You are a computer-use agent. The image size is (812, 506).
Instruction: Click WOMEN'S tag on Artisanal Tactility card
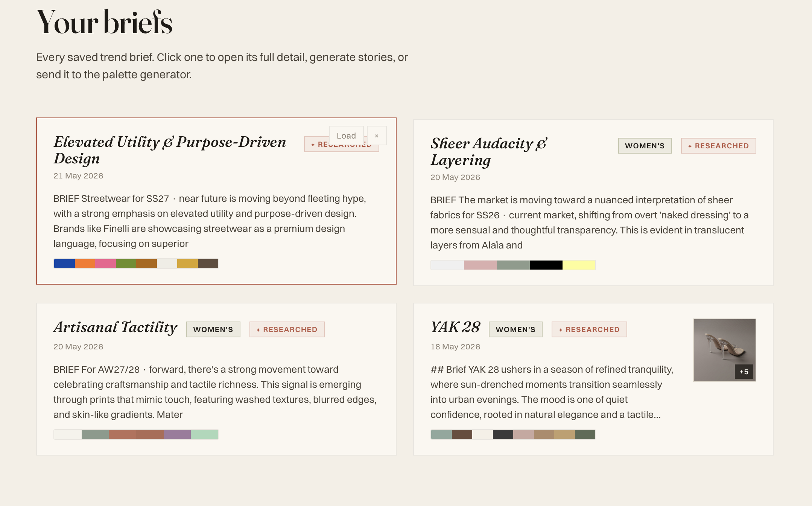[213, 329]
